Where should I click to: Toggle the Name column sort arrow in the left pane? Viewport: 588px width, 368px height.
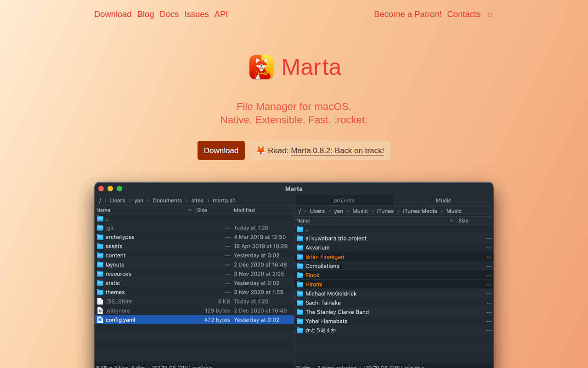tap(190, 210)
